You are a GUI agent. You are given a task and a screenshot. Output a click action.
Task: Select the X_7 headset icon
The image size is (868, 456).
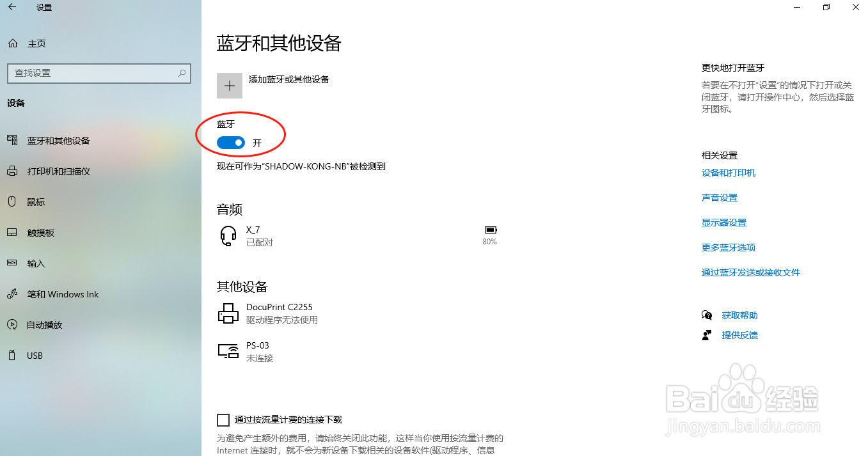(x=228, y=235)
